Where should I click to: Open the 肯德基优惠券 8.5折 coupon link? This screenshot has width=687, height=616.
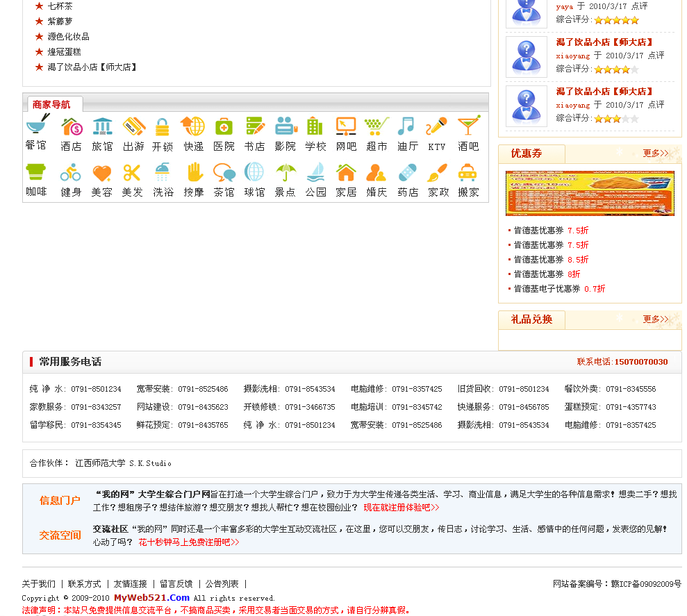[551, 260]
